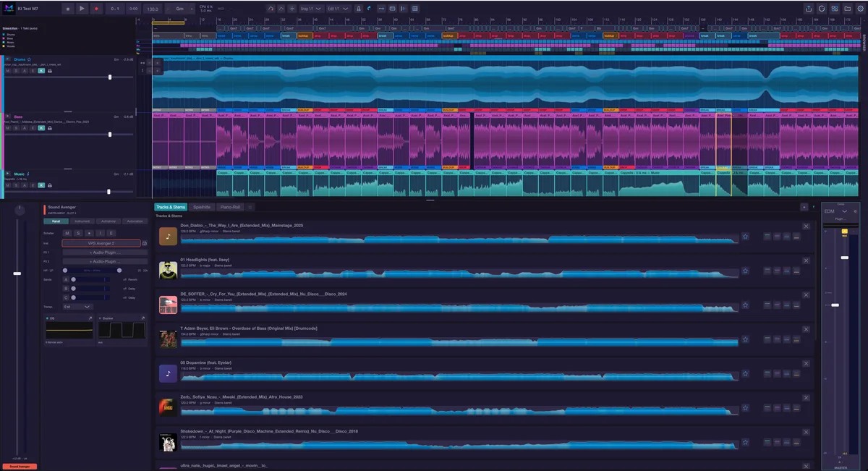
Task: Click the red Sound Avenger label at bottom left
Action: click(18, 467)
